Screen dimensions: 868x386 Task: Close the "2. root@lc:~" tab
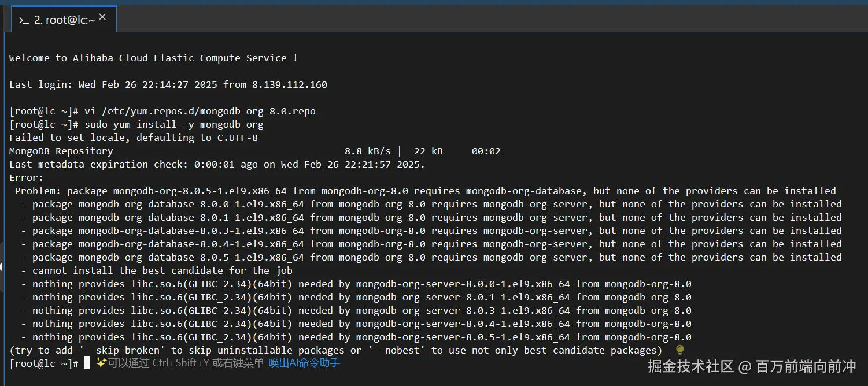point(102,17)
